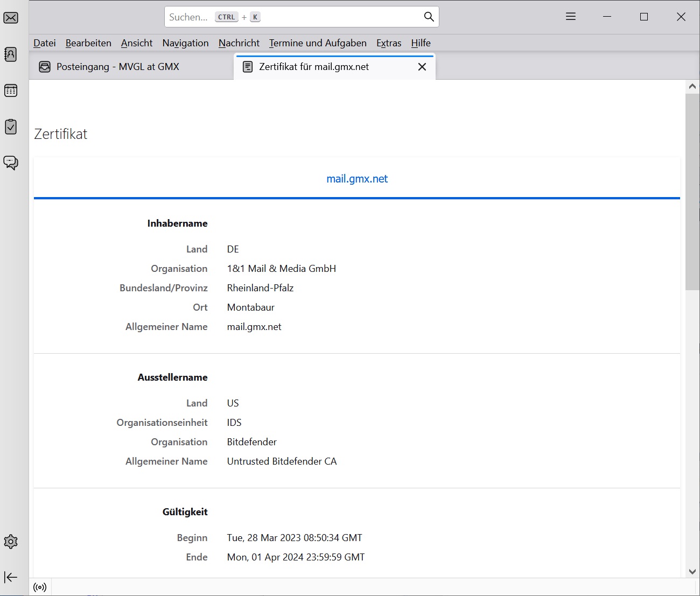700x596 pixels.
Task: Select the mail.gmx.net certificate tab heading
Action: [357, 179]
